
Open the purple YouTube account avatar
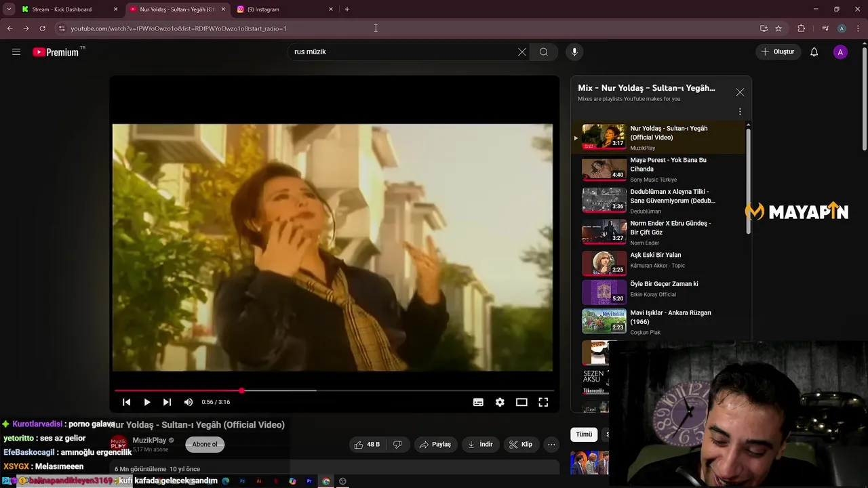point(840,52)
